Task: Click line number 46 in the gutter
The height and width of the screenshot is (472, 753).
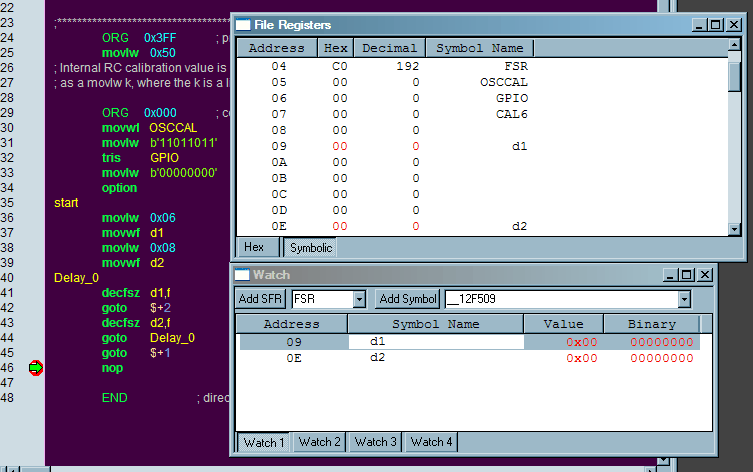Action: tap(7, 368)
